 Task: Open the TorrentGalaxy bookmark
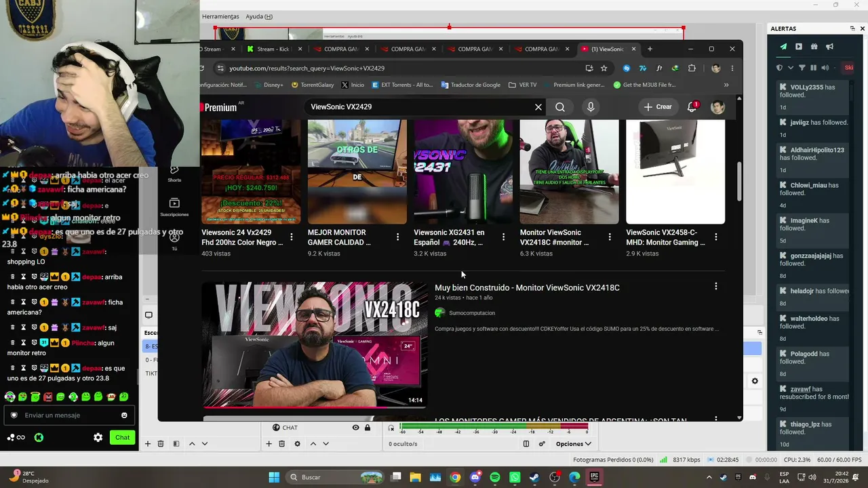(x=313, y=85)
